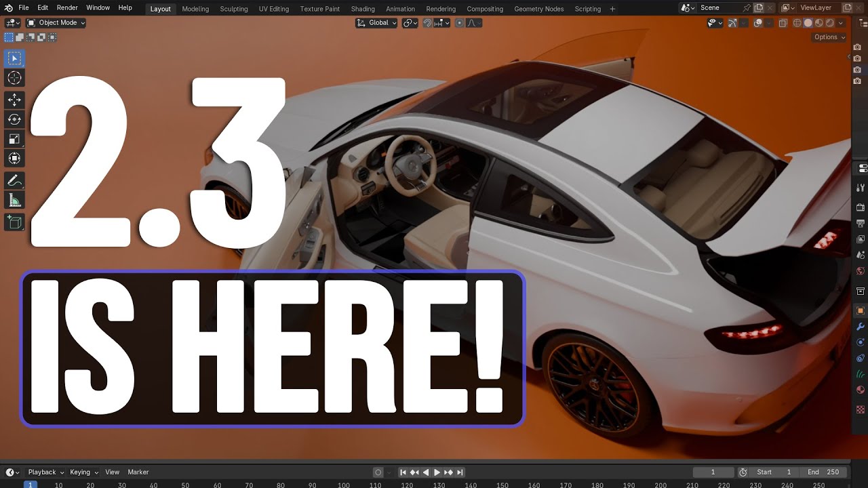Open the Scene properties tab
This screenshot has height=488, width=868.
point(861,255)
